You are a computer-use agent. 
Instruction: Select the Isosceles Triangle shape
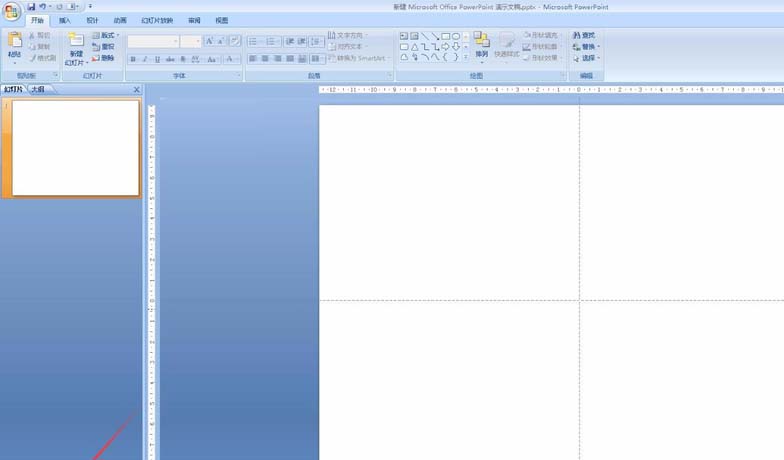click(x=414, y=47)
